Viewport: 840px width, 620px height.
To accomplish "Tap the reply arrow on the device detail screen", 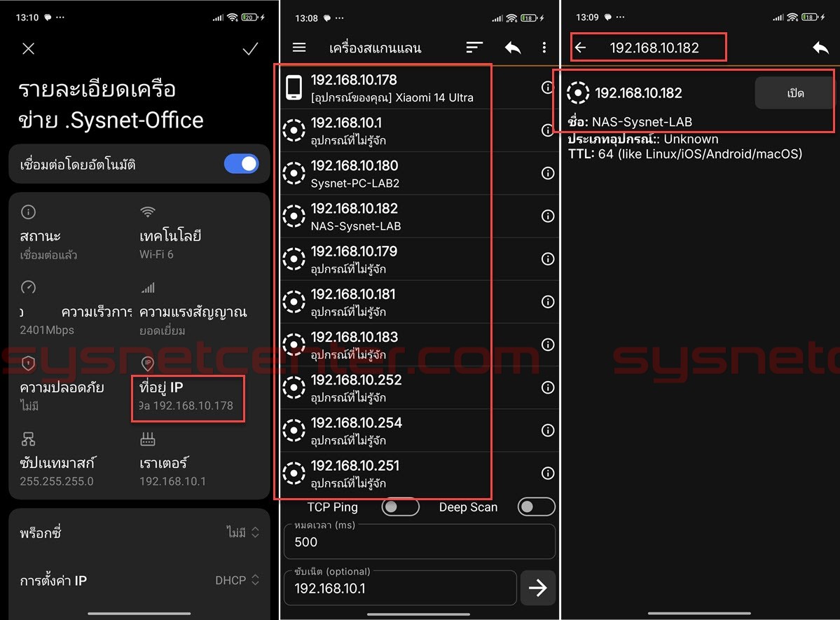I will 820,48.
